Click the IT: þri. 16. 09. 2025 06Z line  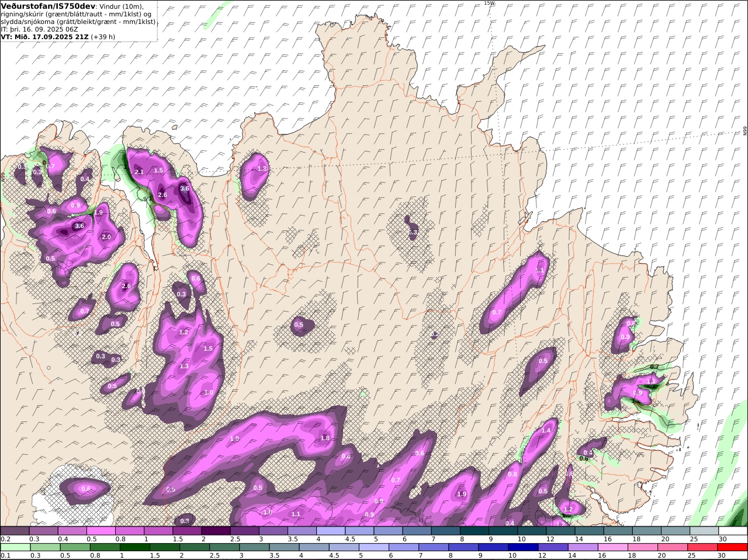pyautogui.click(x=39, y=29)
